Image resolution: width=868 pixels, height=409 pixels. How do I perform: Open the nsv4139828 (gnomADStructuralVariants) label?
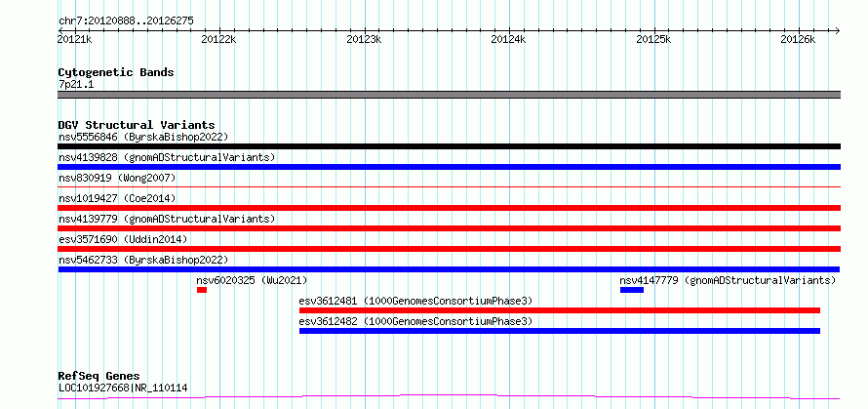(x=167, y=157)
